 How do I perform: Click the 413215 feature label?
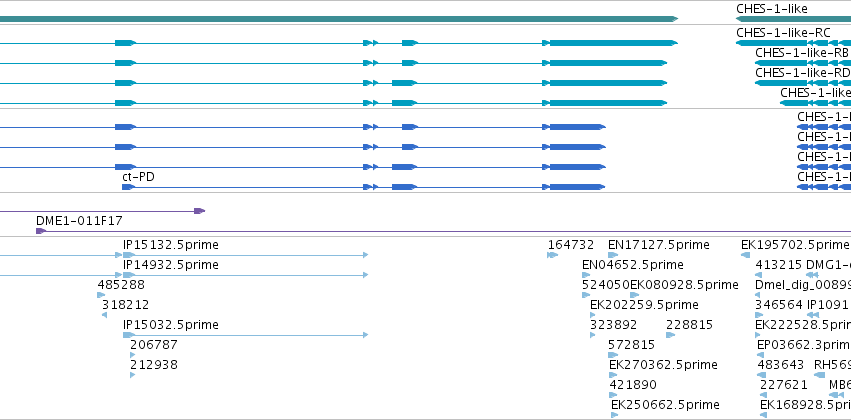coord(779,265)
